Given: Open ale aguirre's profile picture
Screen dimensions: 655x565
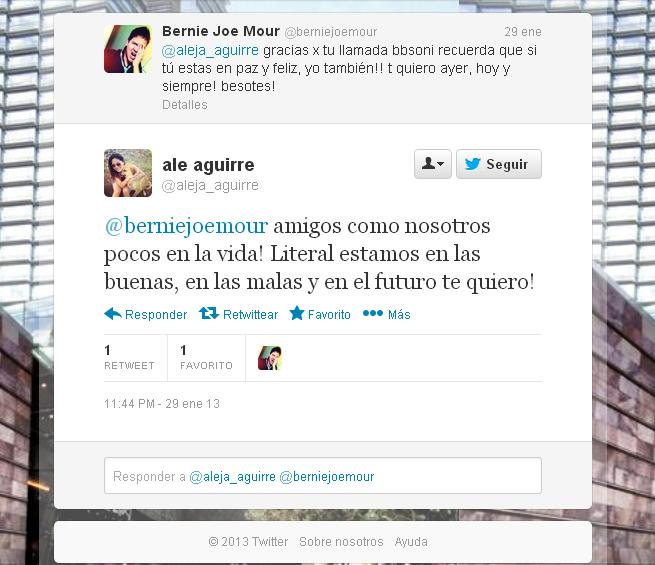Looking at the screenshot, I should (x=128, y=173).
